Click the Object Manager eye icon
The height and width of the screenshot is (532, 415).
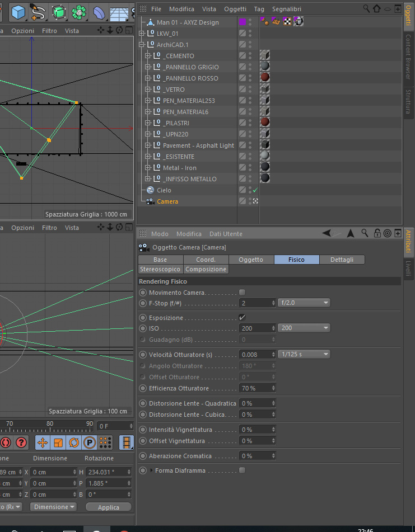coord(388,9)
